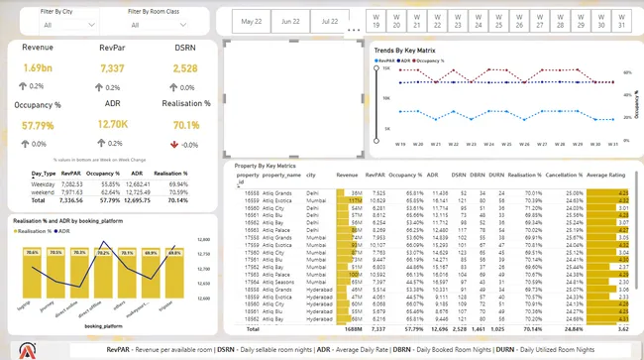The image size is (644, 360).
Task: Click the Weekday row in day type table
Action: coord(110,184)
